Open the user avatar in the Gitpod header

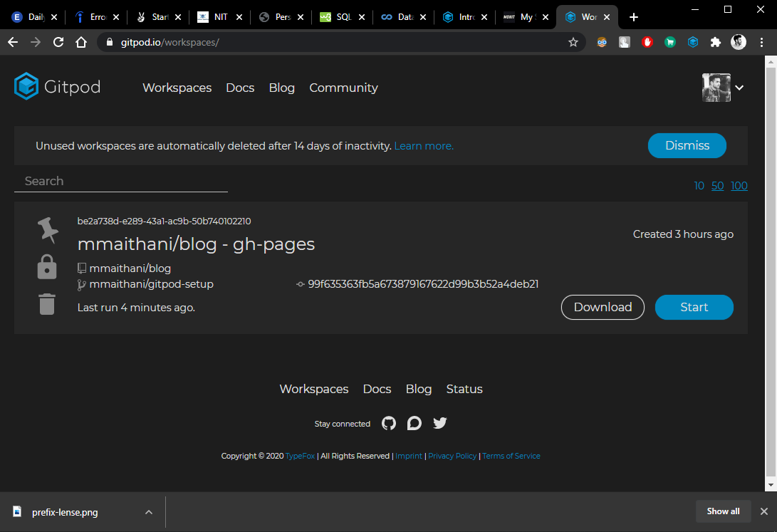(716, 88)
